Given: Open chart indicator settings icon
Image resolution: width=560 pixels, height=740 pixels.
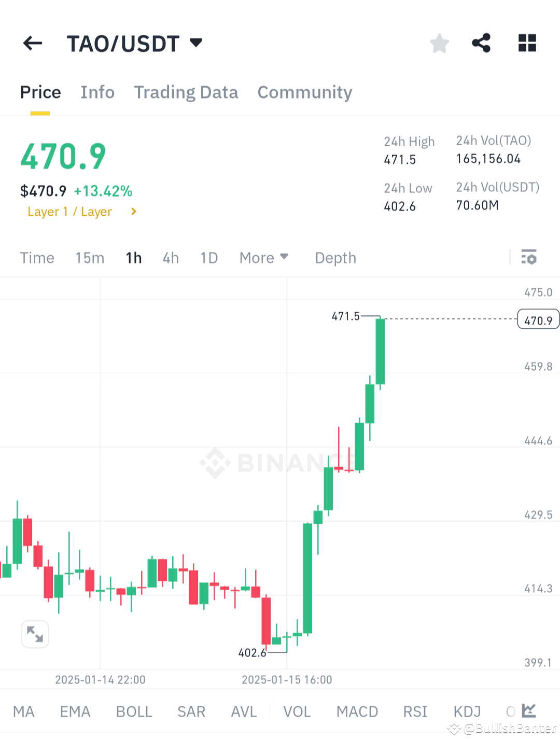Looking at the screenshot, I should [528, 257].
